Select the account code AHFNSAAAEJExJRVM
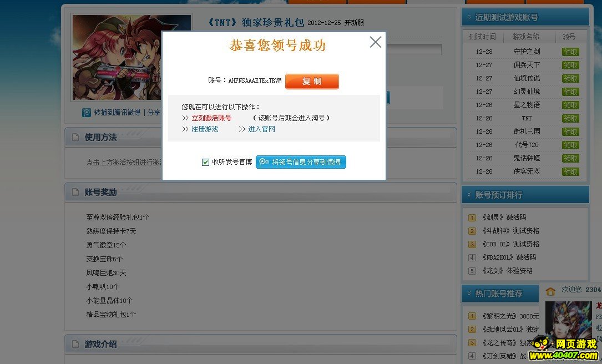602x364 pixels. [x=255, y=80]
